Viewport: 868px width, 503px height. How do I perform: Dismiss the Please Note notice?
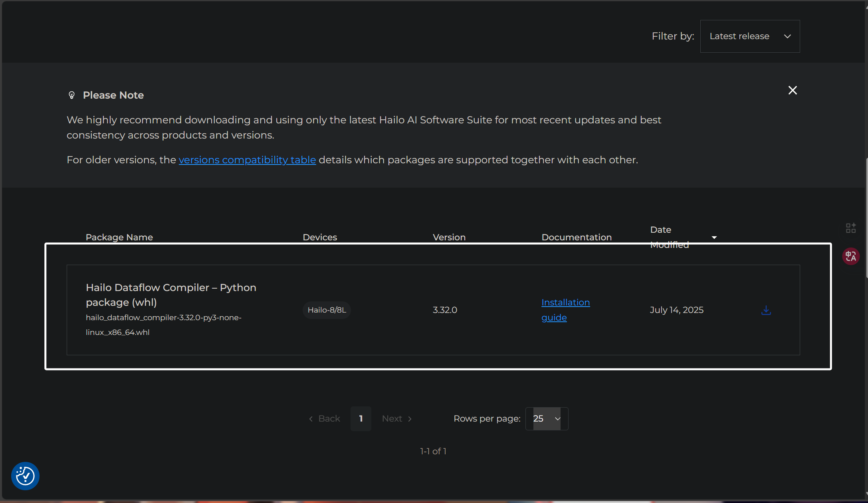pos(793,90)
